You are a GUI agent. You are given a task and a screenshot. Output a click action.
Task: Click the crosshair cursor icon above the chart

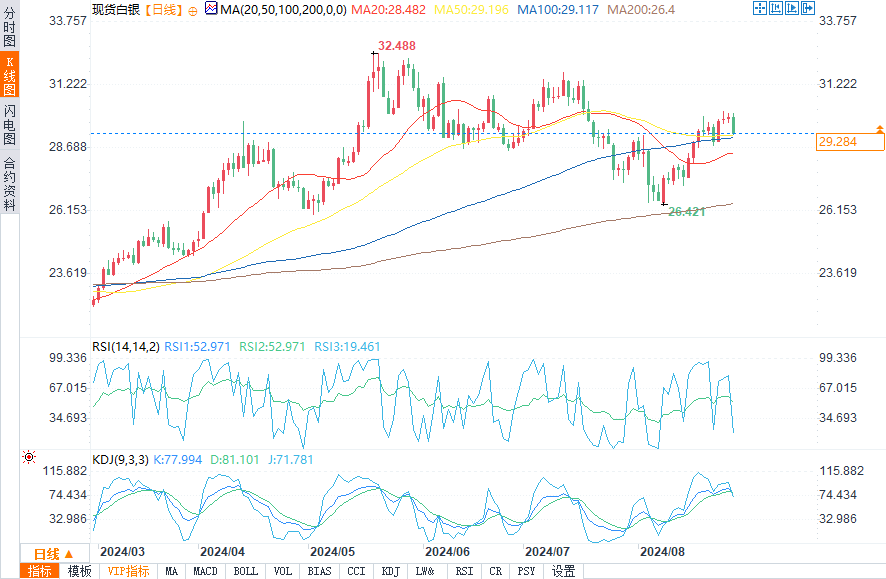coord(760,8)
